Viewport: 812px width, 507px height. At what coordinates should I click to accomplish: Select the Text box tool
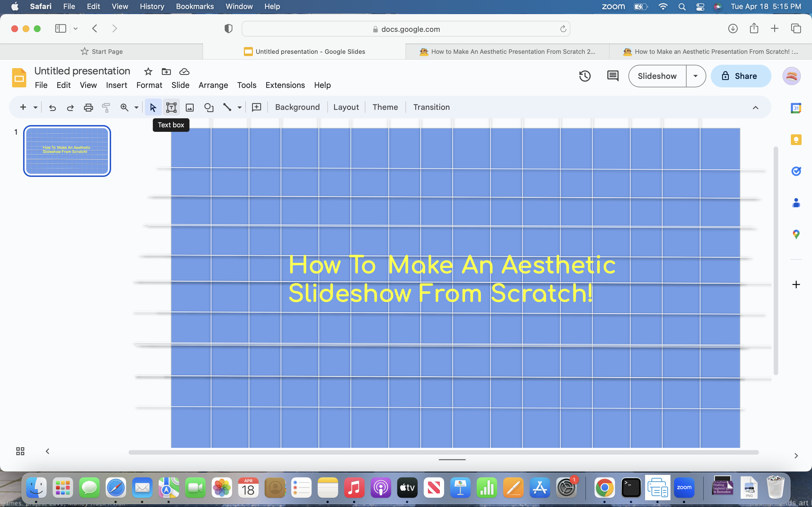coord(171,107)
